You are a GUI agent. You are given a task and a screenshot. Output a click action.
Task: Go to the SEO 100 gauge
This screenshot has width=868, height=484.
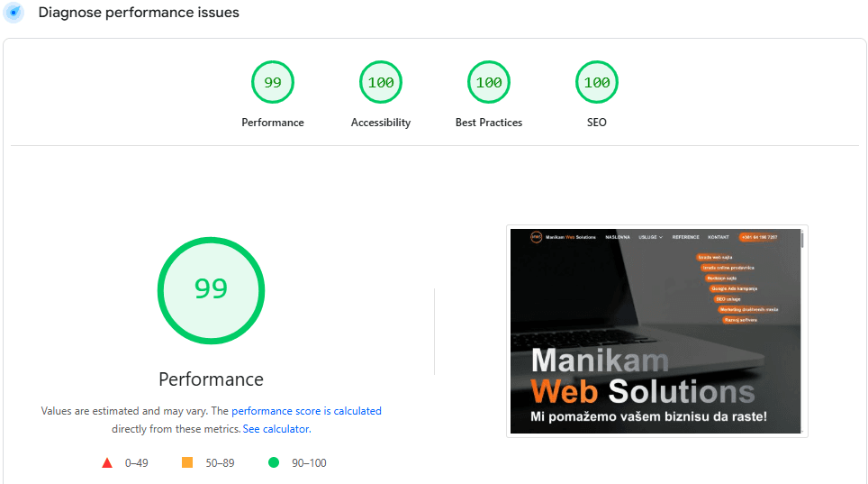597,82
